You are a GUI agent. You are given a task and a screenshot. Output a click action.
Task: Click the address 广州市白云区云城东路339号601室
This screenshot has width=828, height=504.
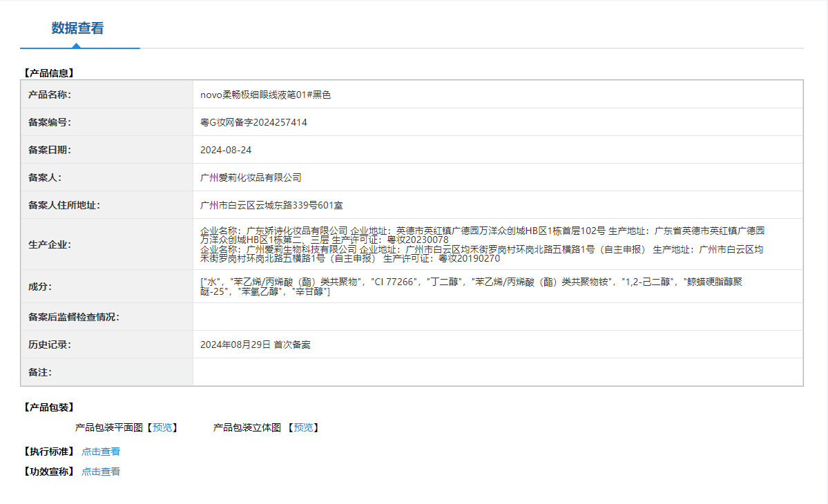(x=271, y=205)
